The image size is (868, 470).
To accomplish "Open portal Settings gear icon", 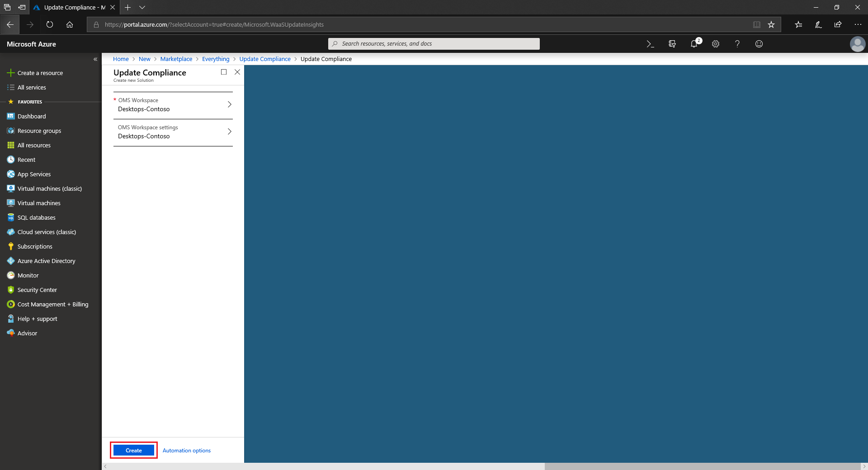I will (716, 44).
